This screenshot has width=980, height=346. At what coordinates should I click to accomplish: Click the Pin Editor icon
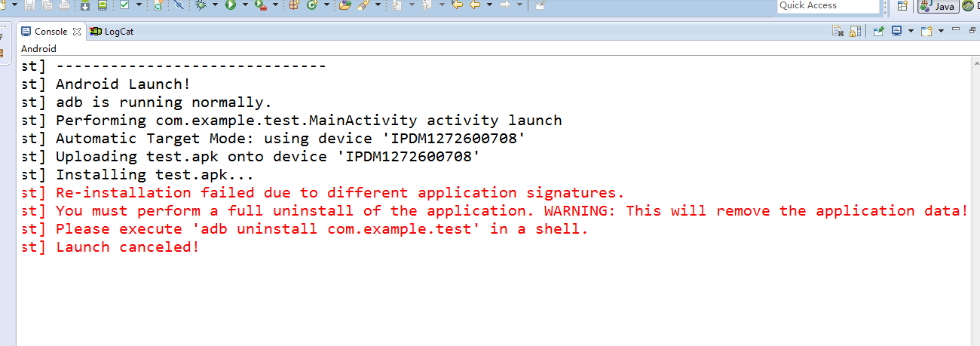click(540, 5)
